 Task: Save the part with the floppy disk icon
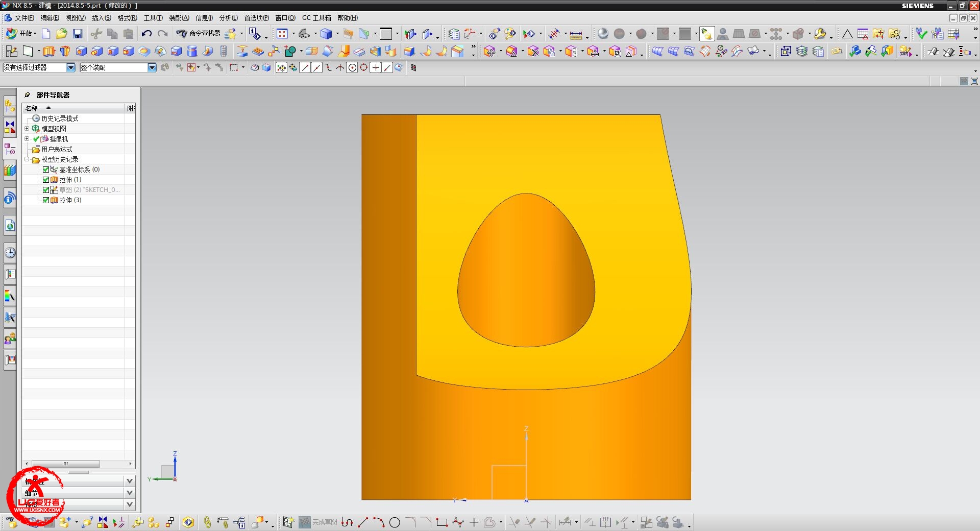pos(78,34)
